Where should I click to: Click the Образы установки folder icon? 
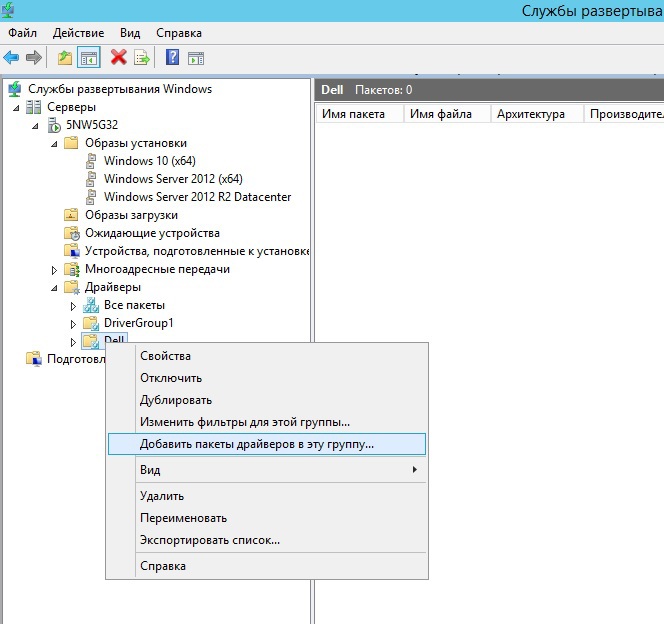[71, 143]
